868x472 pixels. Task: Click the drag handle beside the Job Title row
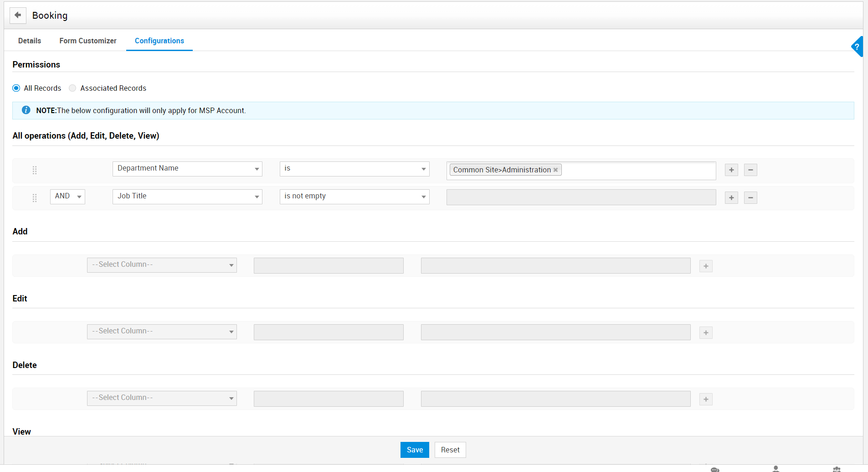35,198
